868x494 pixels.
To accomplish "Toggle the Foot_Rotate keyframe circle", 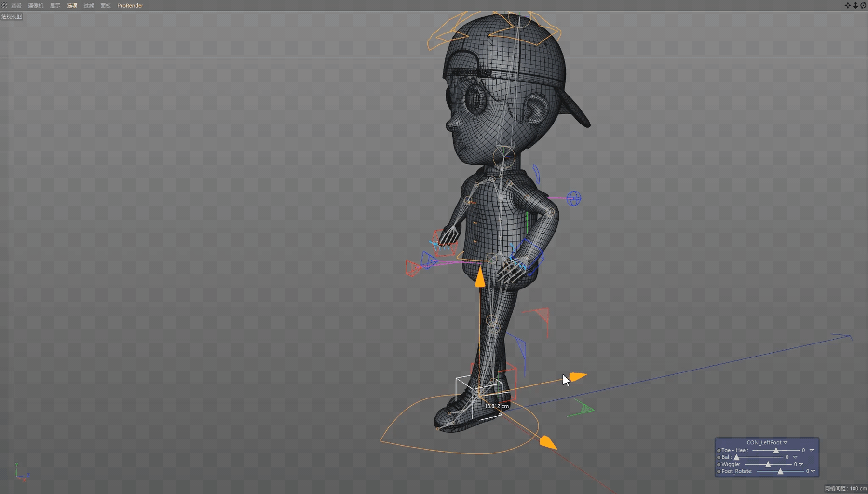I will [719, 471].
